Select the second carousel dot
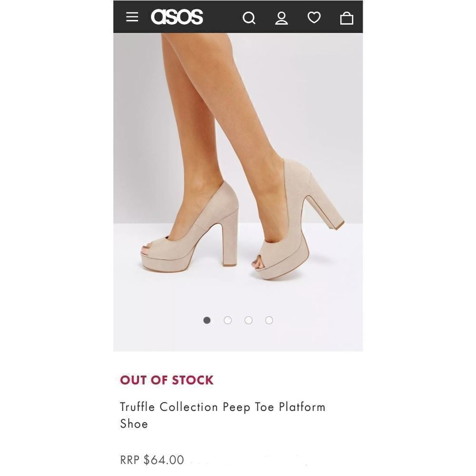The width and height of the screenshot is (476, 476). (x=228, y=320)
